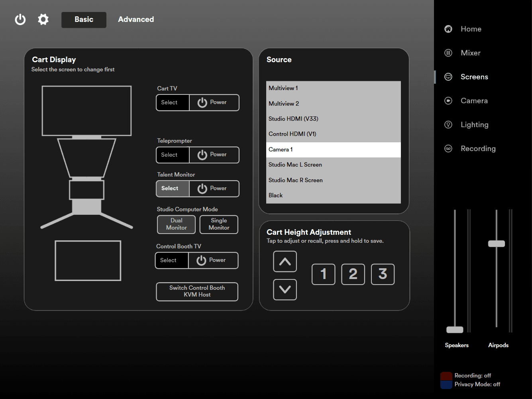Choose Black as source

pos(334,195)
